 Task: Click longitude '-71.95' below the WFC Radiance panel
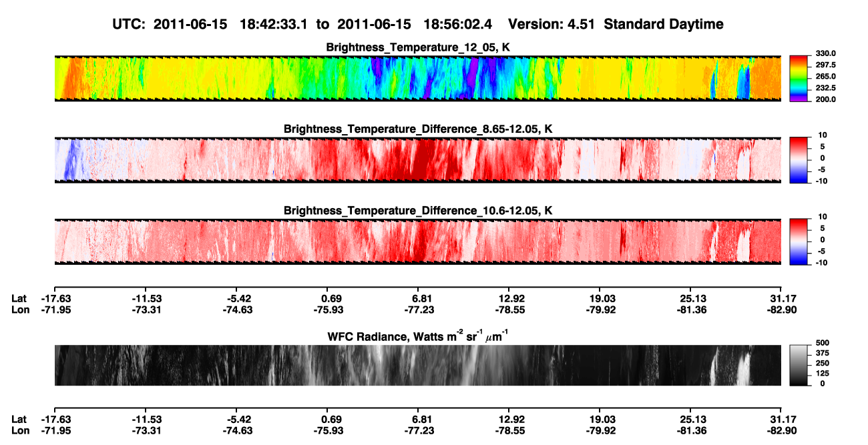tap(55, 430)
